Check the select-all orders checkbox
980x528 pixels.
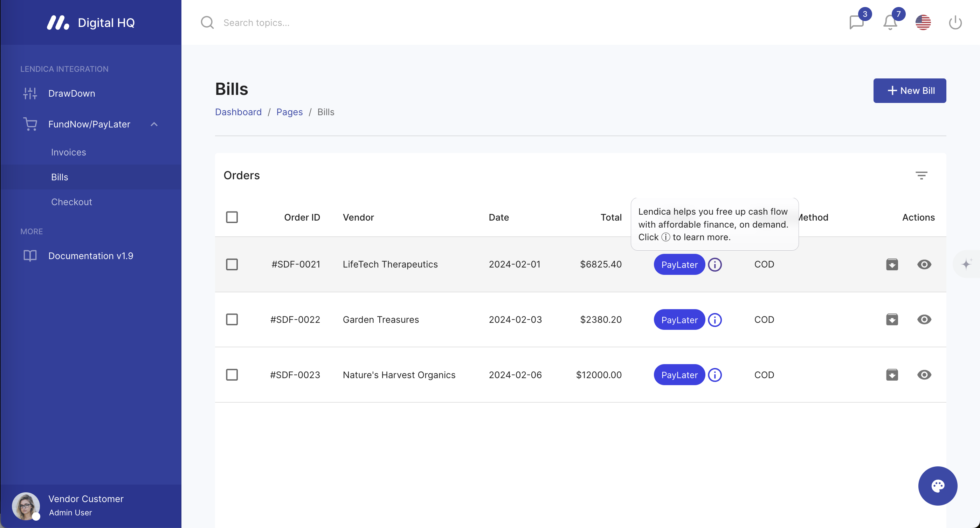(232, 217)
